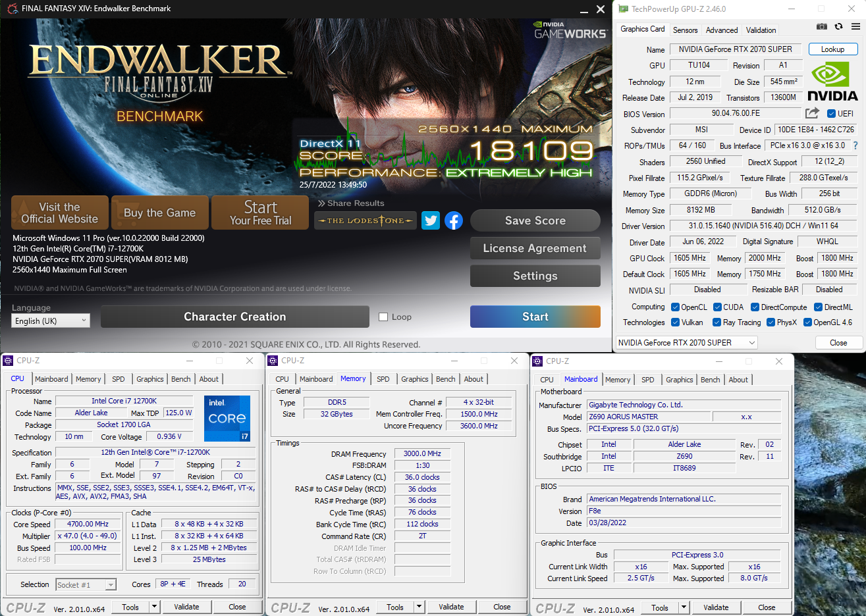The height and width of the screenshot is (616, 866).
Task: Open the Mainboard tab in CPU-Z CPU window
Action: point(51,379)
